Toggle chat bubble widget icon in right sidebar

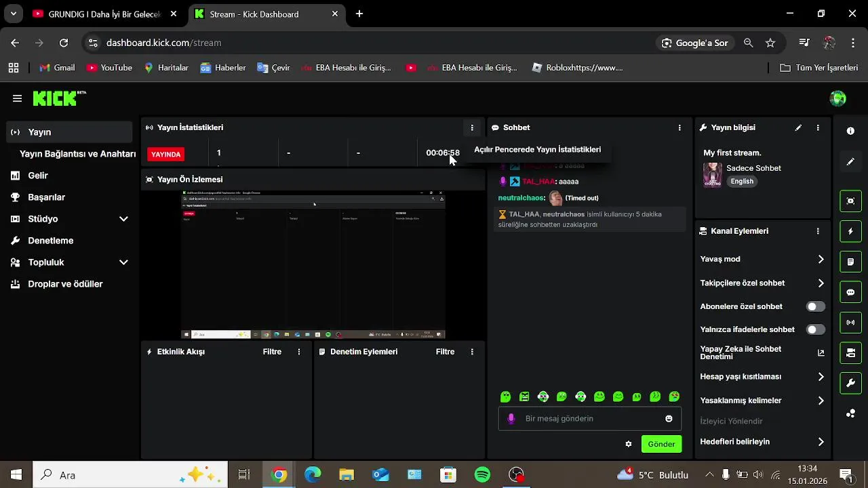click(850, 292)
